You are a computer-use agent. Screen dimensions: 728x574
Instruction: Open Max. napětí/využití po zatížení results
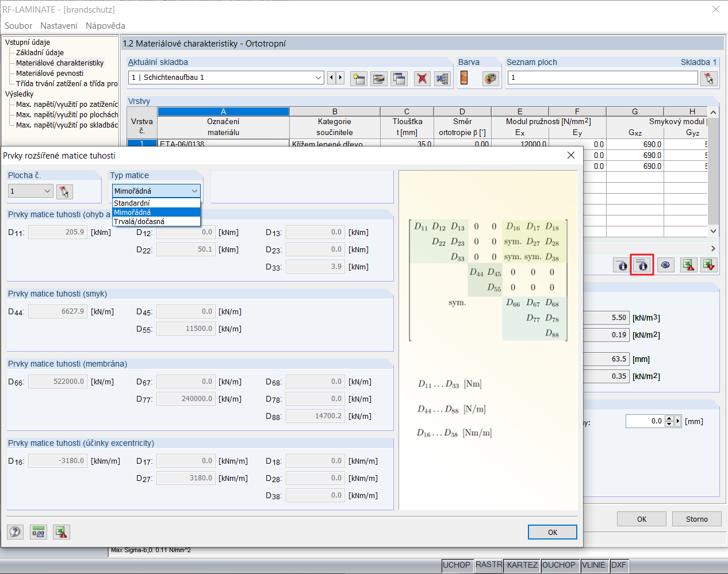tap(67, 104)
